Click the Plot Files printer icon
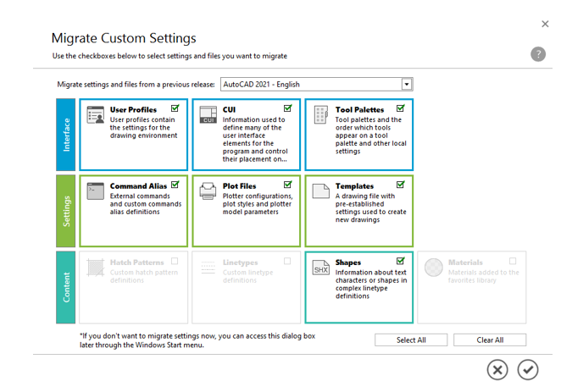The width and height of the screenshot is (561, 392). (208, 190)
